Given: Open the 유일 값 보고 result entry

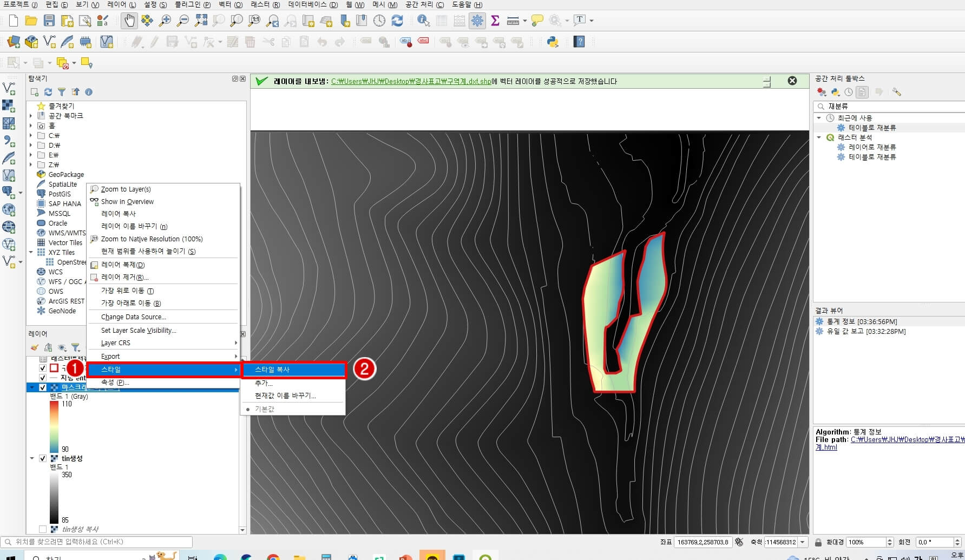Looking at the screenshot, I should coord(866,331).
